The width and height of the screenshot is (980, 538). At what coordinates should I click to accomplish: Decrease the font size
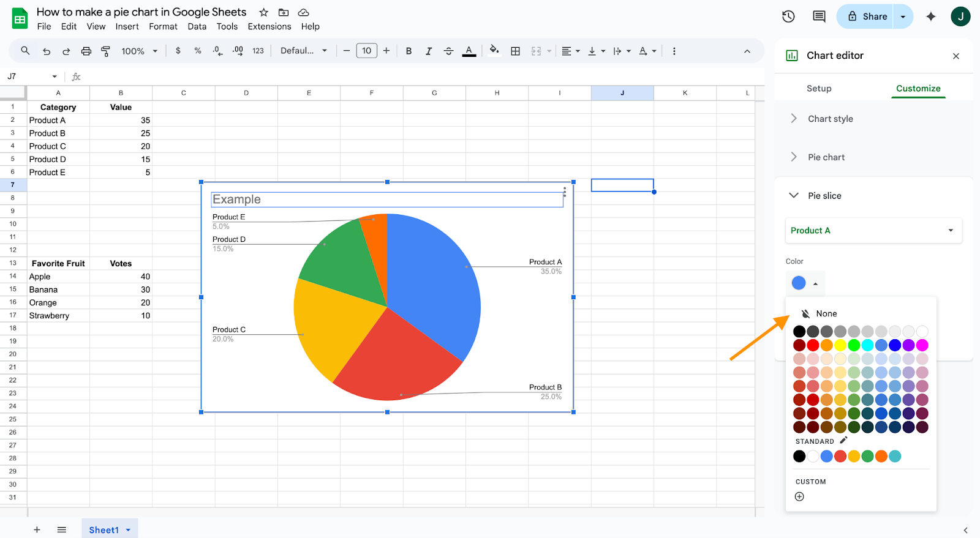pyautogui.click(x=347, y=51)
